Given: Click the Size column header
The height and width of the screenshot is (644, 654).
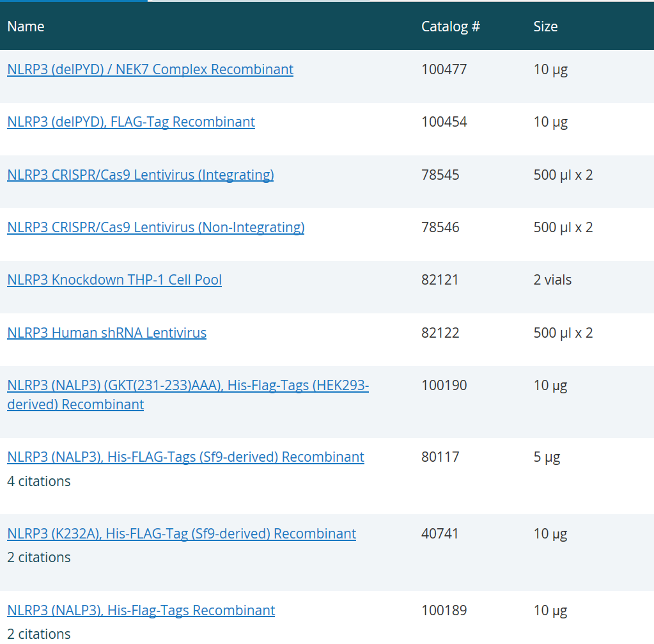Looking at the screenshot, I should click(545, 26).
